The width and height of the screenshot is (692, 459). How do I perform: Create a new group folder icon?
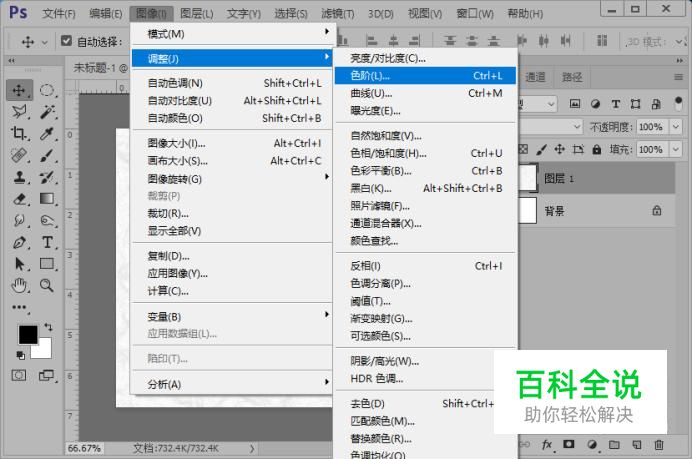[614, 444]
